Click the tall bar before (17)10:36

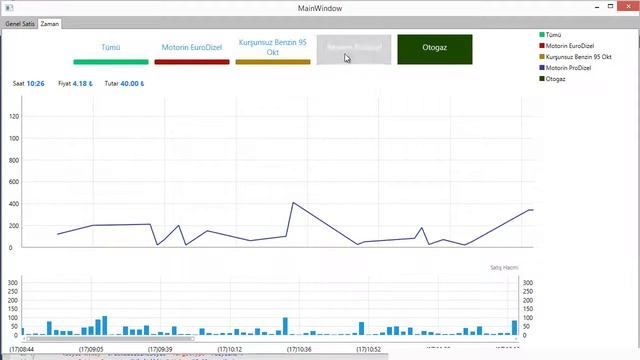285,326
